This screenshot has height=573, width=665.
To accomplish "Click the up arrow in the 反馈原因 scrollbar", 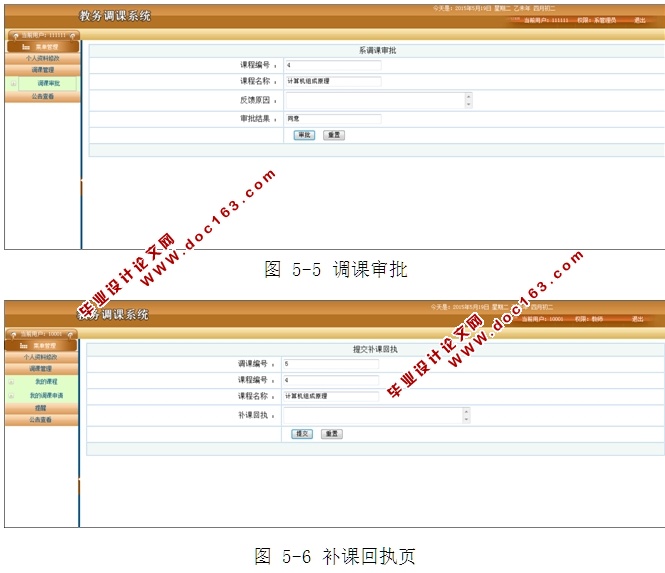I will 469,96.
